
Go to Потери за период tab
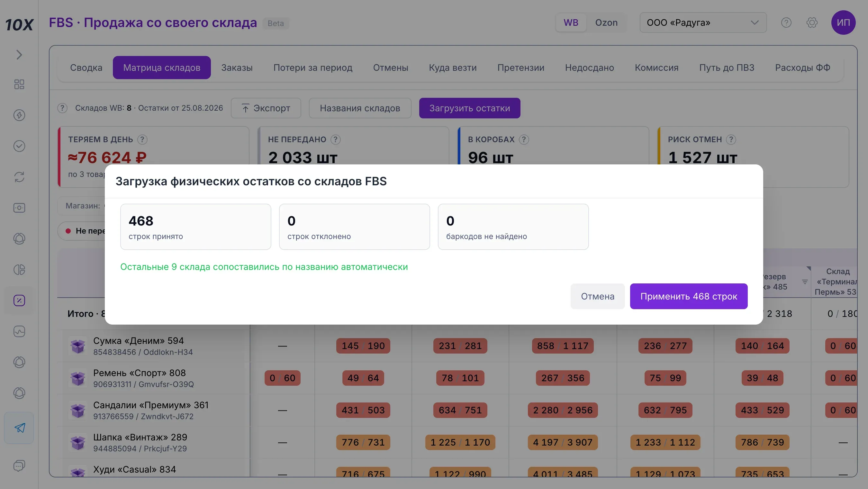[313, 68]
